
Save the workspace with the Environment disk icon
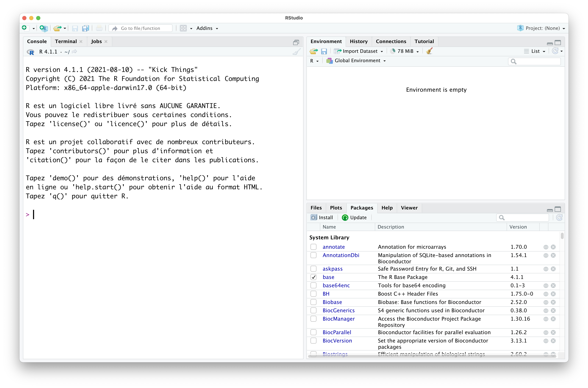pos(324,51)
